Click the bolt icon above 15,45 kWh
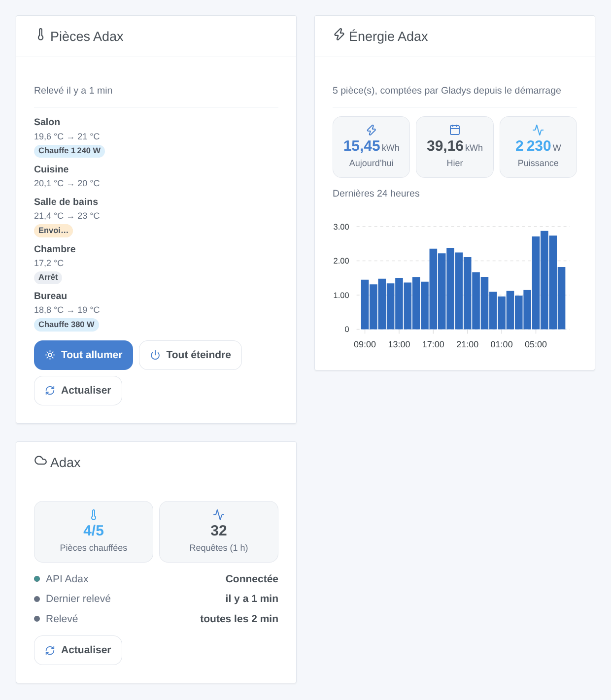The height and width of the screenshot is (700, 611). point(372,130)
